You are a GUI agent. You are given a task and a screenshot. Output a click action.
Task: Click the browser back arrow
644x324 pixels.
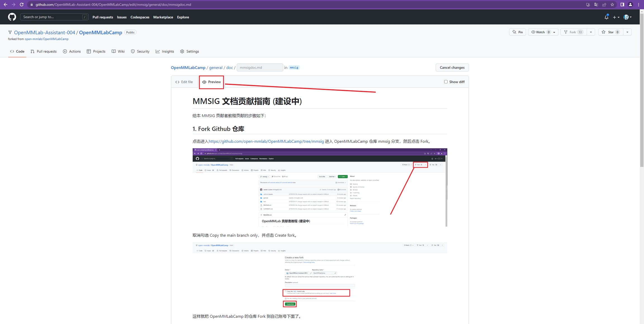tap(5, 4)
